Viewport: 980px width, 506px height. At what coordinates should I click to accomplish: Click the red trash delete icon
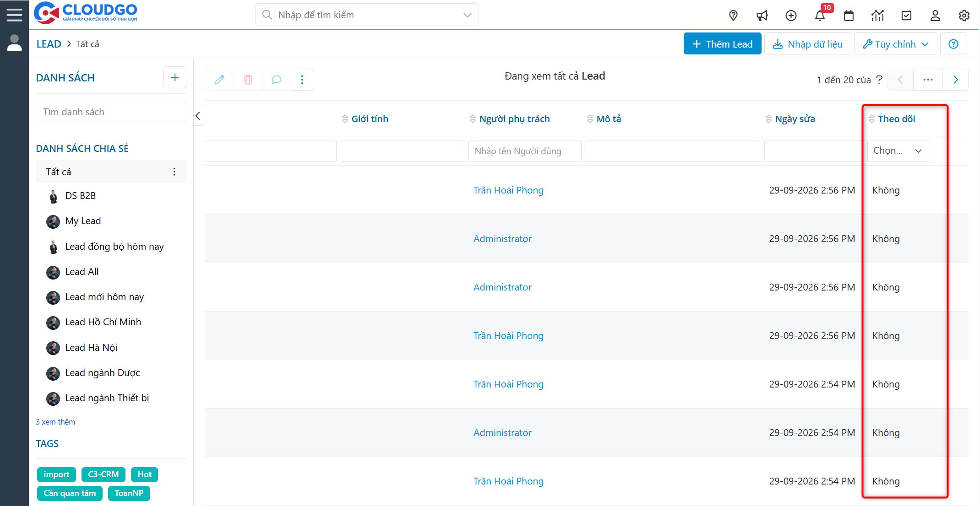coord(248,80)
